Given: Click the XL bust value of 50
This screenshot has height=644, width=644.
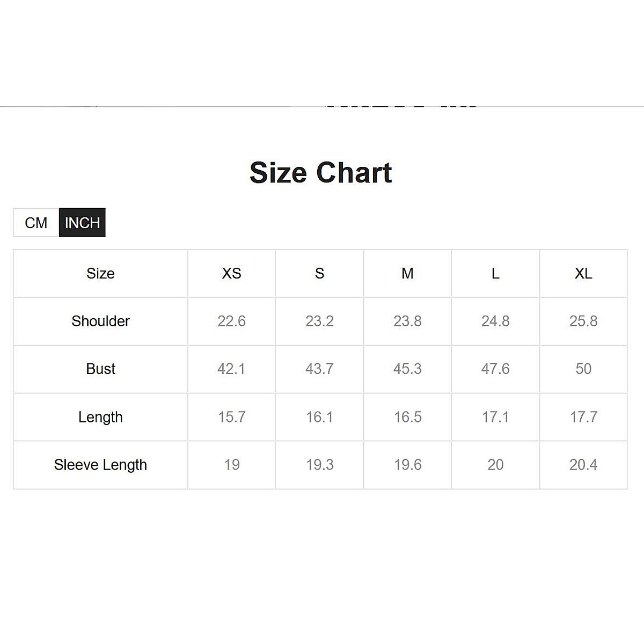Looking at the screenshot, I should [x=583, y=369].
